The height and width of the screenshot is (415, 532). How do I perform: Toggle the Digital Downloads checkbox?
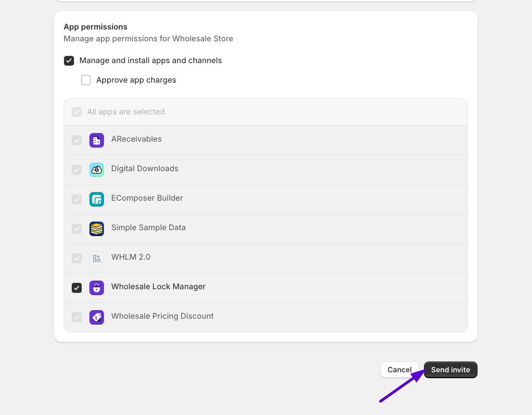point(77,170)
